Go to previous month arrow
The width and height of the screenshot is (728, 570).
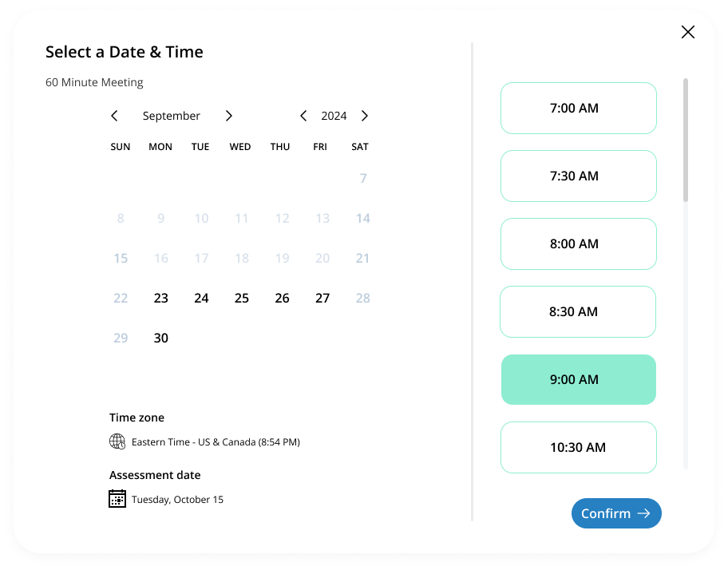114,116
